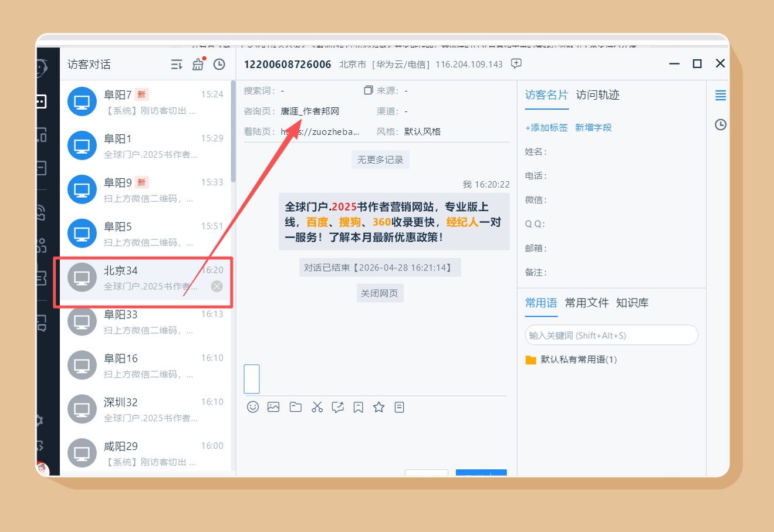Image resolution: width=774 pixels, height=532 pixels.
Task: Click the send image icon
Action: 273,407
